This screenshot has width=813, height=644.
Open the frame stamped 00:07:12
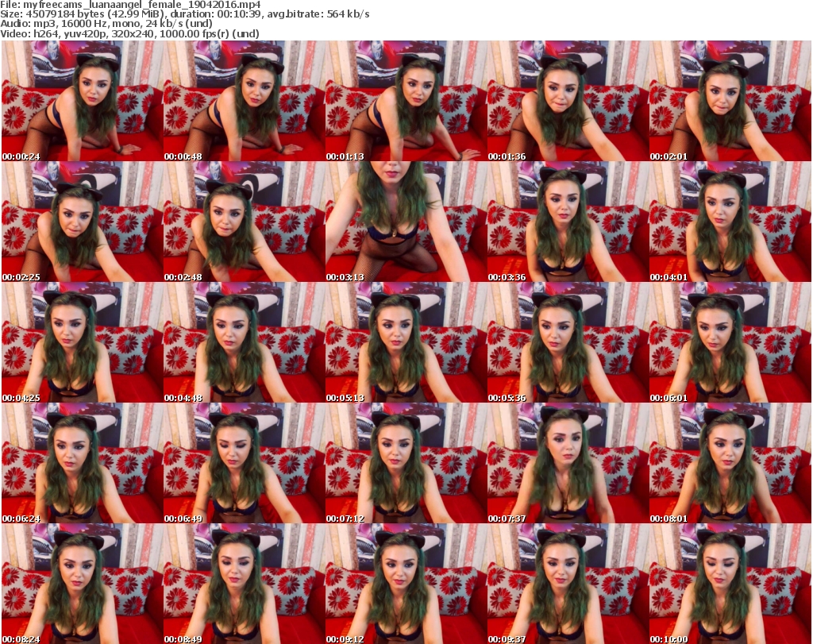406,463
